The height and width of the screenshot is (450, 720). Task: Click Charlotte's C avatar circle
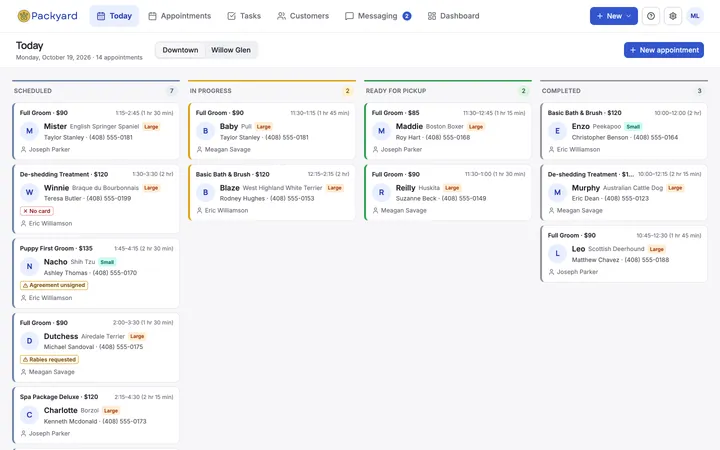point(29,415)
